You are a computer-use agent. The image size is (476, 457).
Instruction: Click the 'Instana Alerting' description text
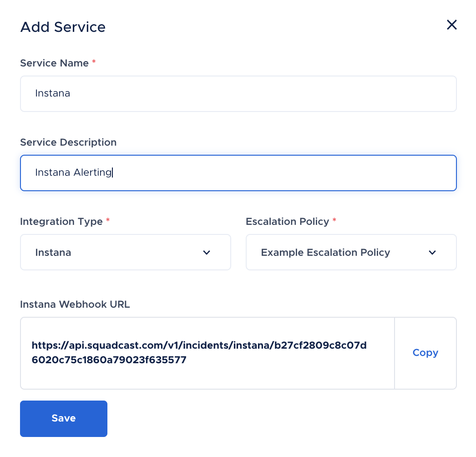(73, 172)
